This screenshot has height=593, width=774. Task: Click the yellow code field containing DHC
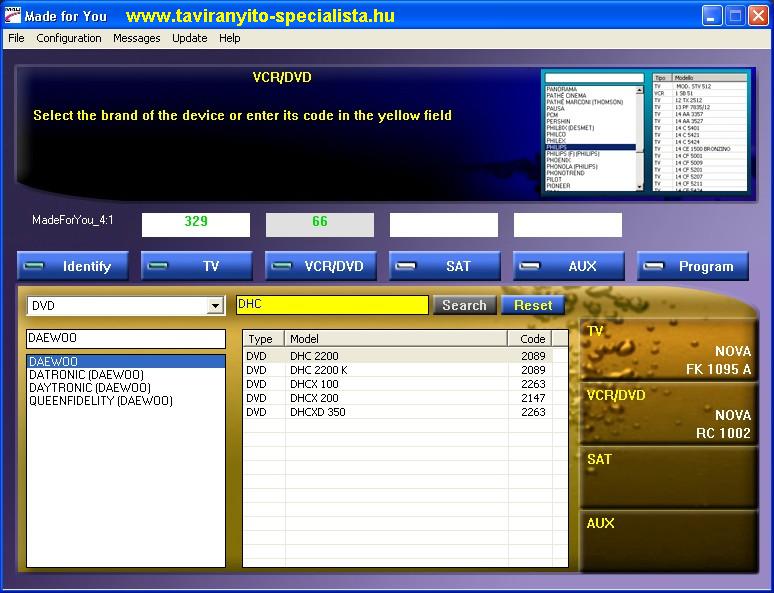[x=332, y=305]
